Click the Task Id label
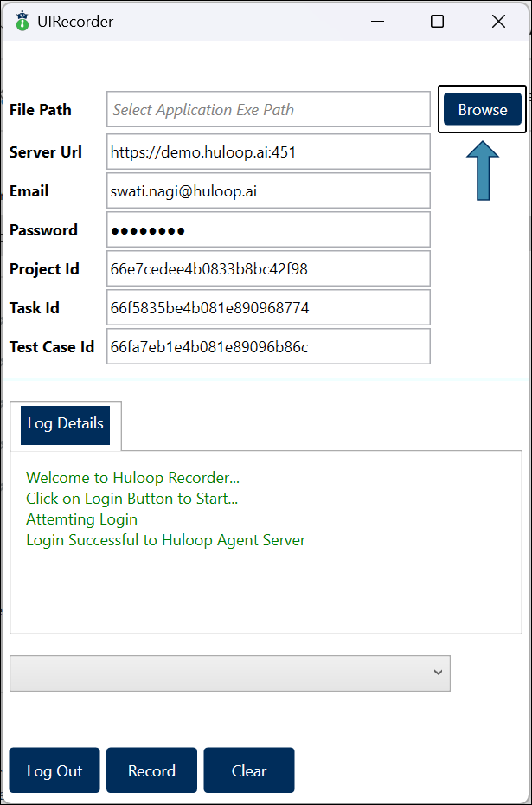This screenshot has width=532, height=805. point(35,307)
